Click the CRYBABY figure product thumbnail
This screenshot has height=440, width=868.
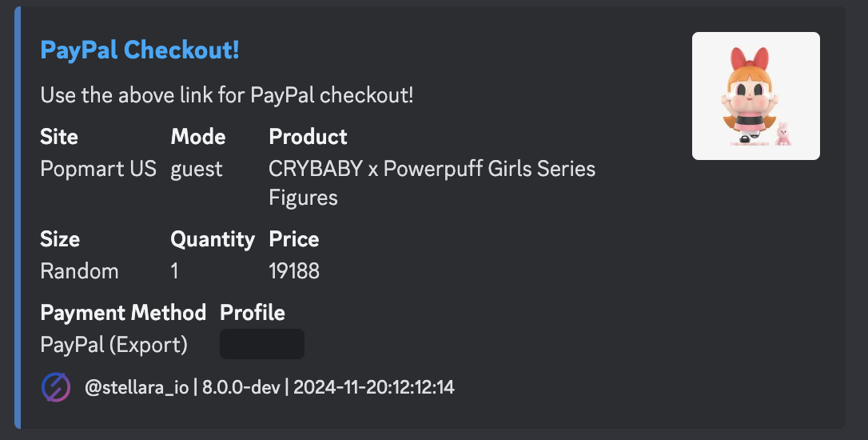tap(755, 96)
